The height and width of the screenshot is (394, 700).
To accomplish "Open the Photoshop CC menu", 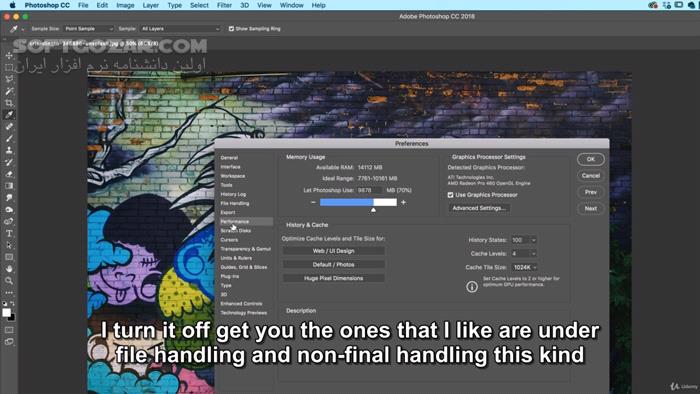I will click(x=47, y=5).
